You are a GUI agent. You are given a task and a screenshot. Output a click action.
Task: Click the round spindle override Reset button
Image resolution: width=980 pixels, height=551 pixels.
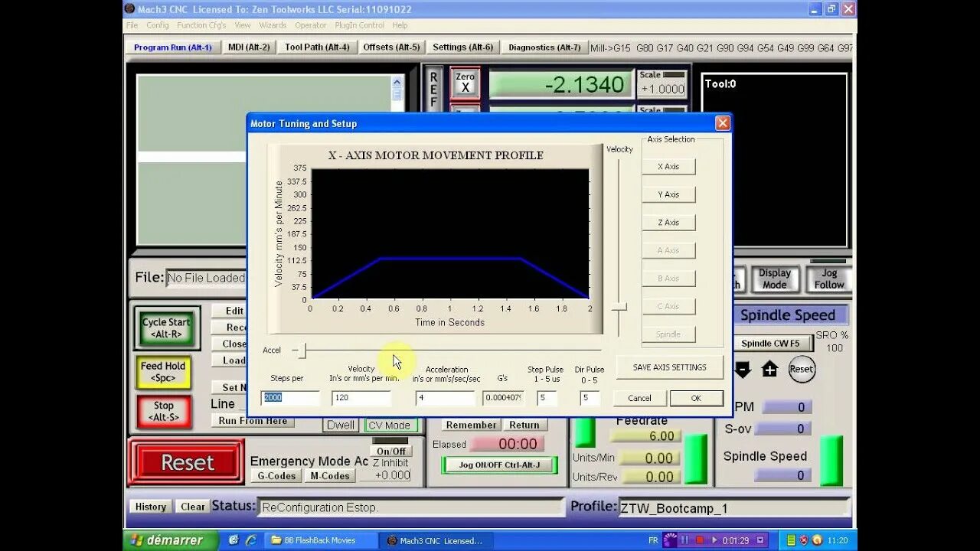tap(802, 369)
